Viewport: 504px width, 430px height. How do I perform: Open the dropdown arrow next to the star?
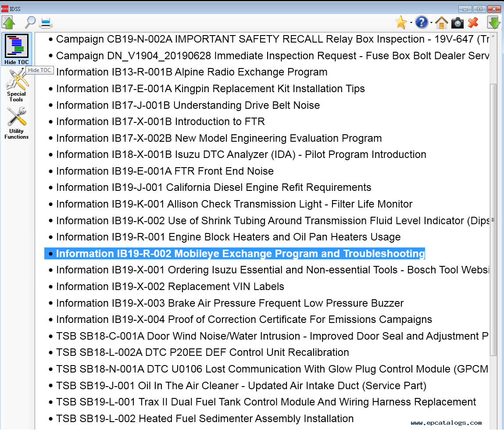tap(411, 23)
